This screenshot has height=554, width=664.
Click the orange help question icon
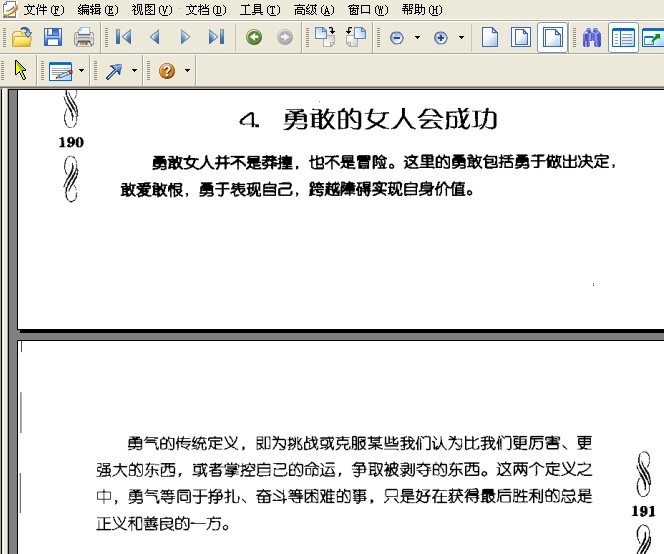pos(167,70)
